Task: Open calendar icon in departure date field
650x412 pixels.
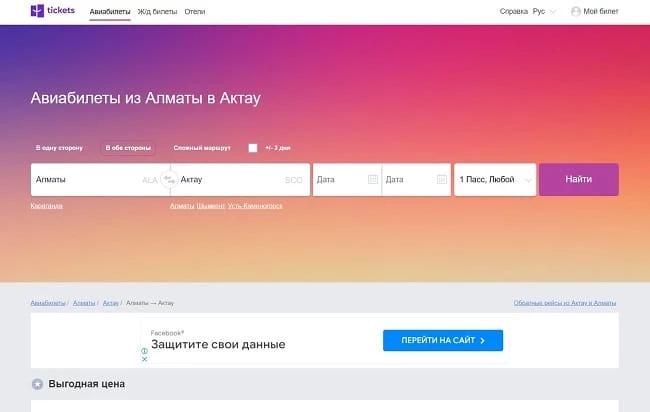Action: [x=373, y=179]
